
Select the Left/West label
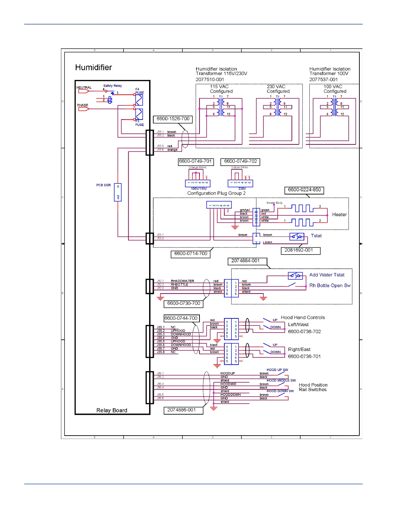coord(298,324)
